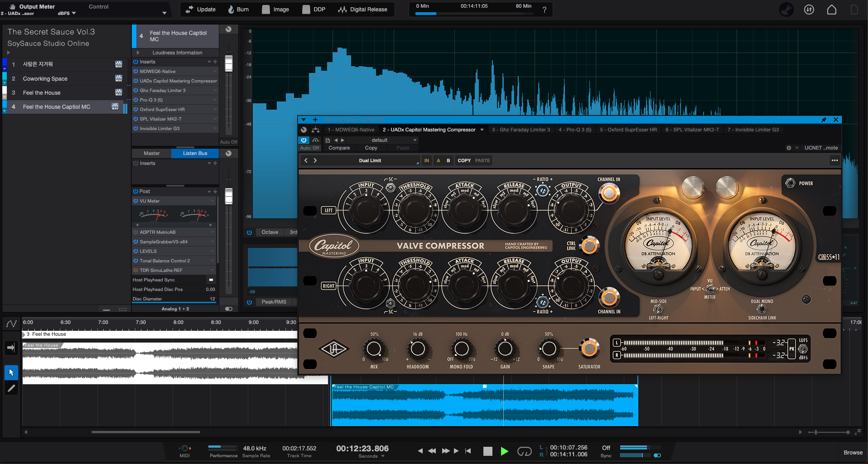Switch to the Listen Bus tab
This screenshot has height=464, width=868.
(195, 153)
